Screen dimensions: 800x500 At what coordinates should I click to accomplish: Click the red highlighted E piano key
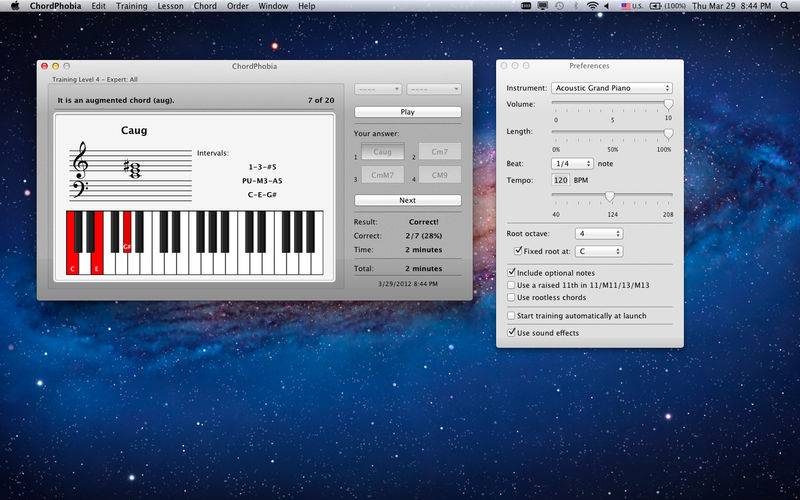[x=97, y=264]
